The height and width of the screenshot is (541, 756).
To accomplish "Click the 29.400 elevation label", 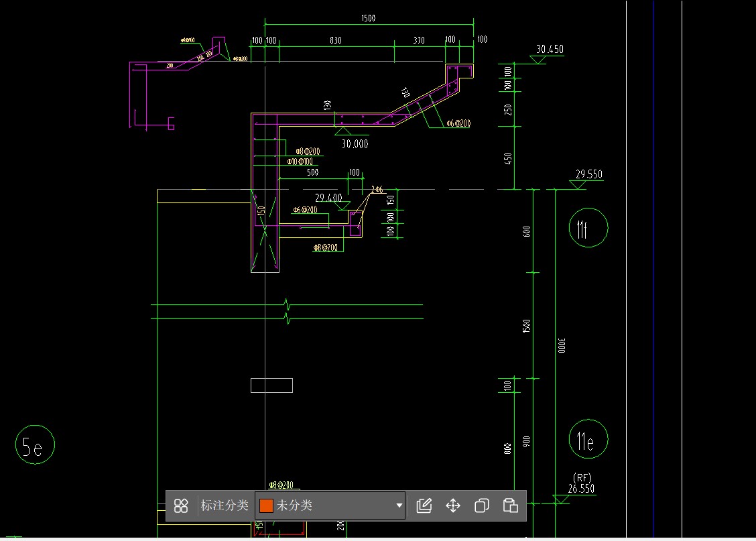I will 328,198.
